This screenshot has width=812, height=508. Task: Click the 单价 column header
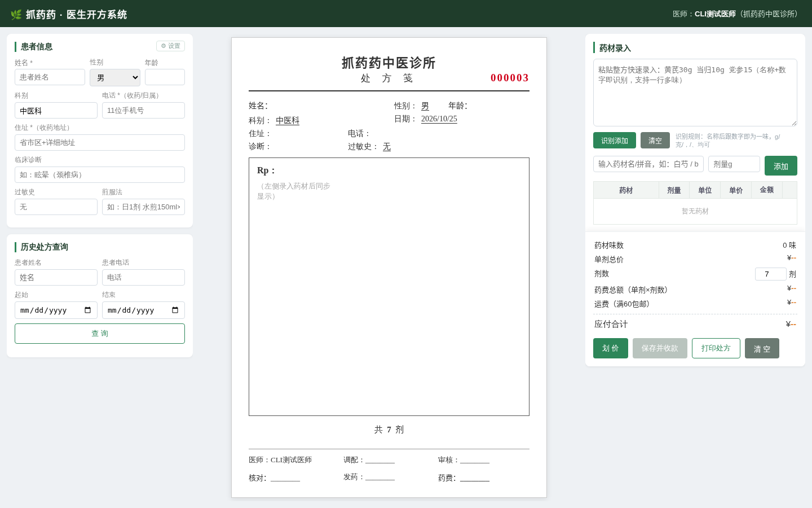736,190
